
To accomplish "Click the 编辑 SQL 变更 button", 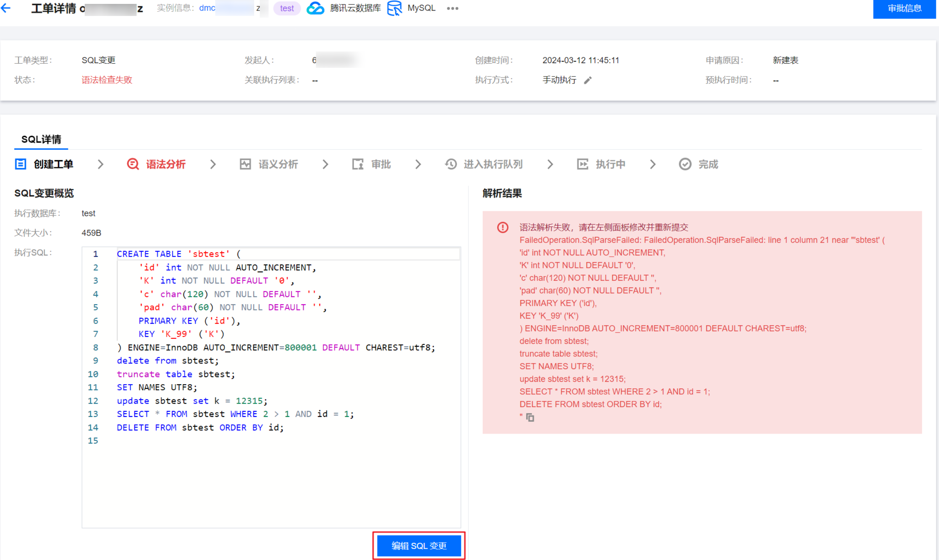I will (419, 546).
